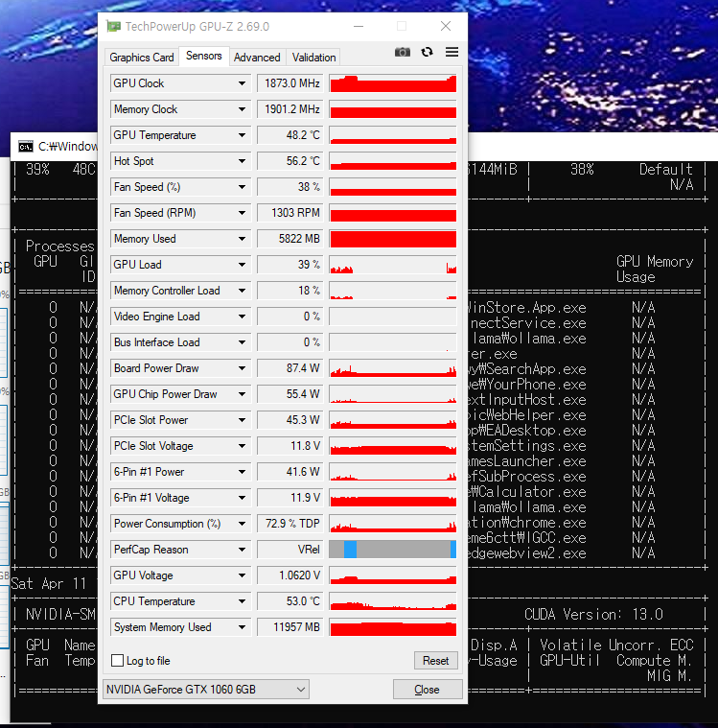The image size is (718, 728).
Task: Go to the Validation tab
Action: click(313, 58)
